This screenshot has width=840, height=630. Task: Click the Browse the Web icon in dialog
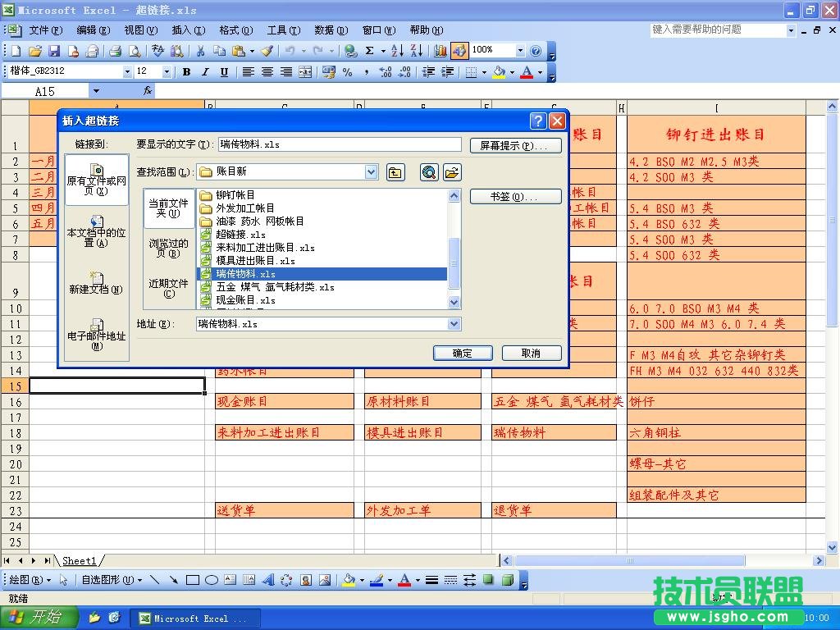pyautogui.click(x=428, y=172)
